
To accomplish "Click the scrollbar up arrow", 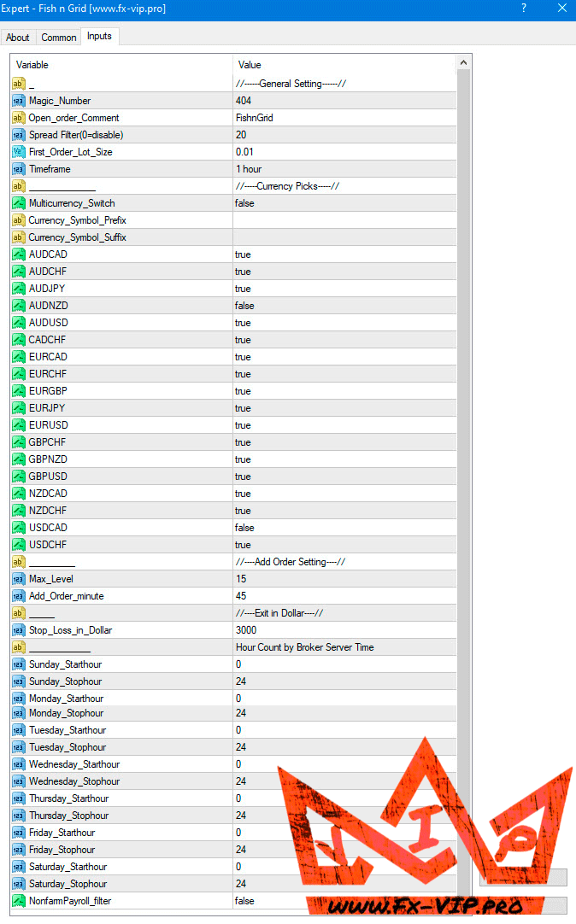I will coord(464,63).
